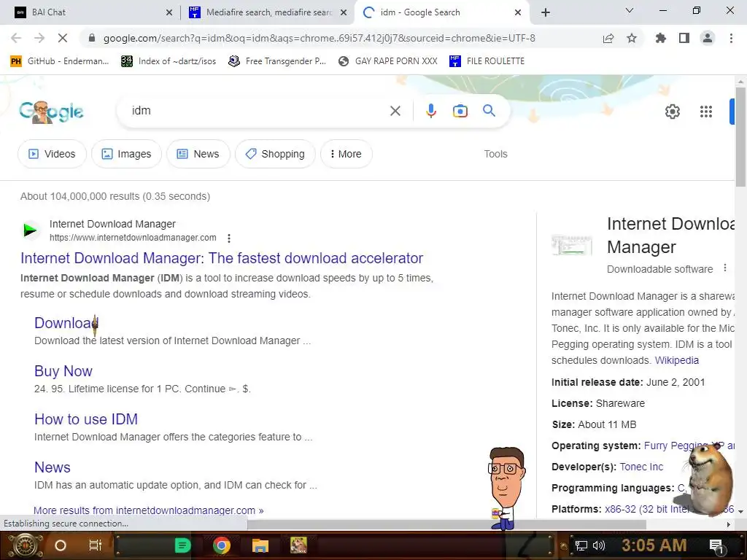Open network status in the system tray
The width and height of the screenshot is (747, 560).
pos(581,545)
